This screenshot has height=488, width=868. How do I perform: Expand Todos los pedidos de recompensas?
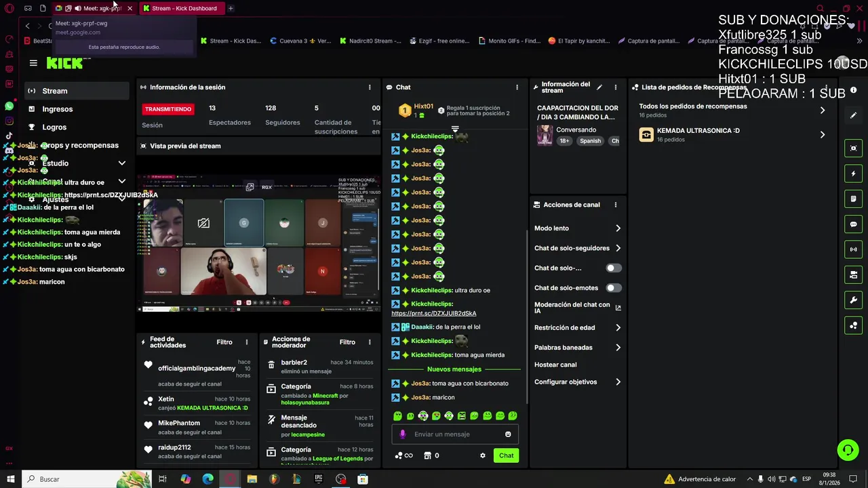pos(732,110)
